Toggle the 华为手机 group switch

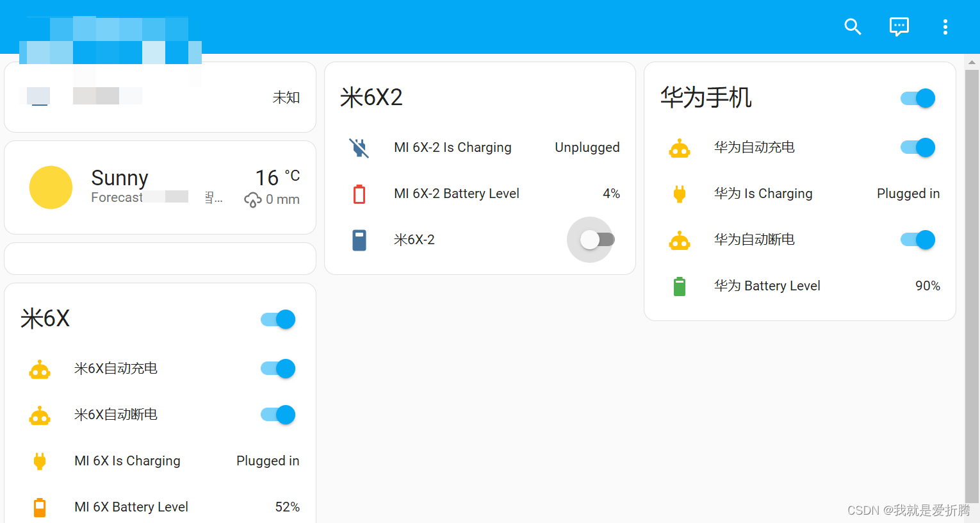pos(918,98)
